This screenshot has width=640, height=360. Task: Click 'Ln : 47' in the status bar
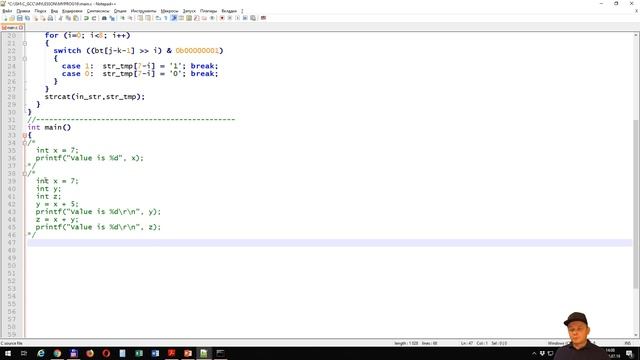click(467, 343)
